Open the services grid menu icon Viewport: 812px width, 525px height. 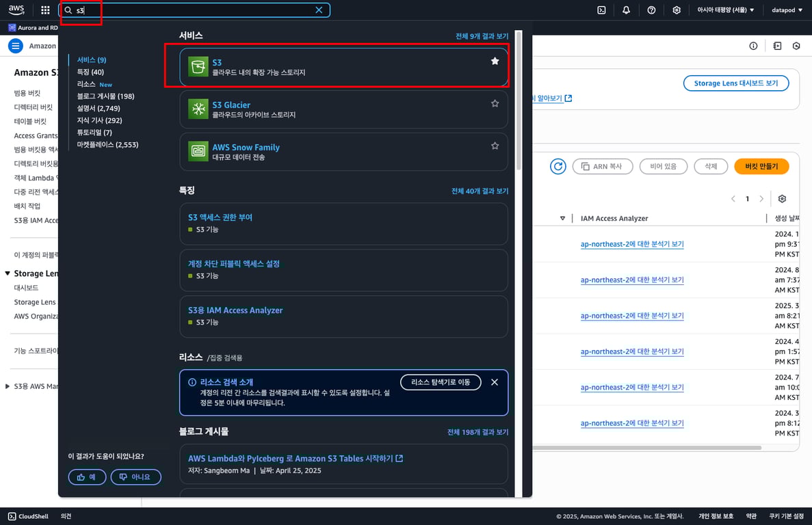pos(45,10)
